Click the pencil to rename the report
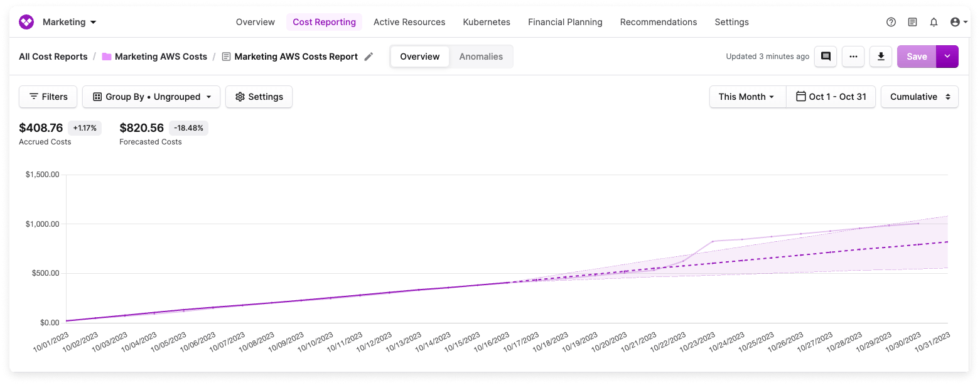The image size is (980, 385). (369, 56)
